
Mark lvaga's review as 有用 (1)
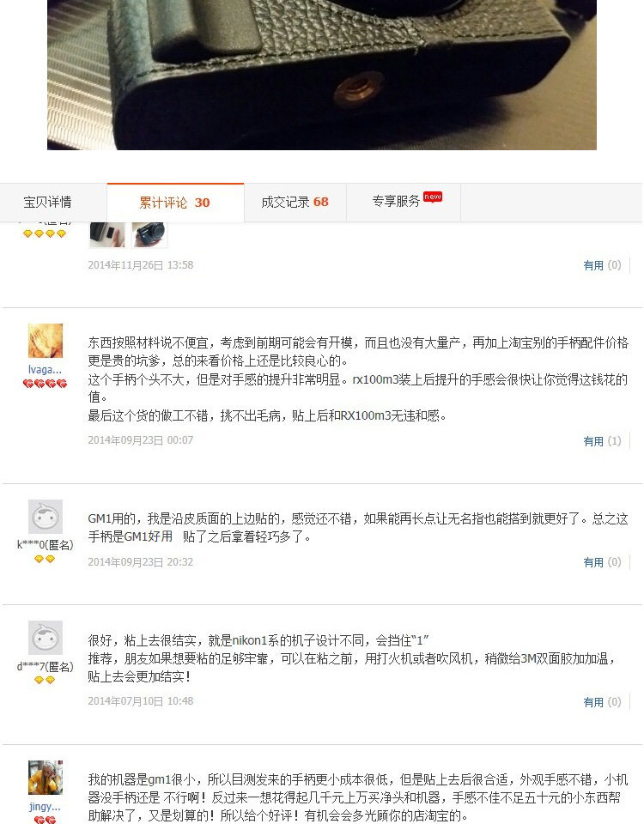602,441
